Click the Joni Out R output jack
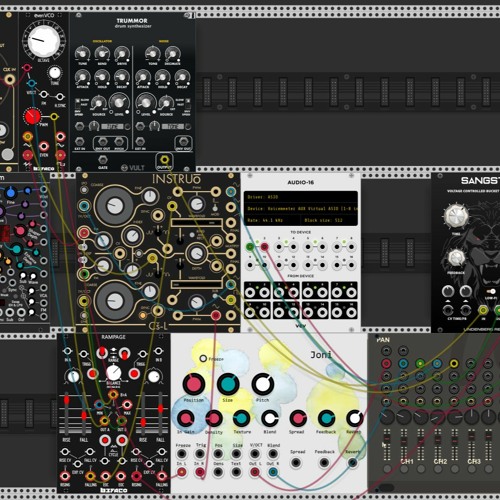 (273, 472)
